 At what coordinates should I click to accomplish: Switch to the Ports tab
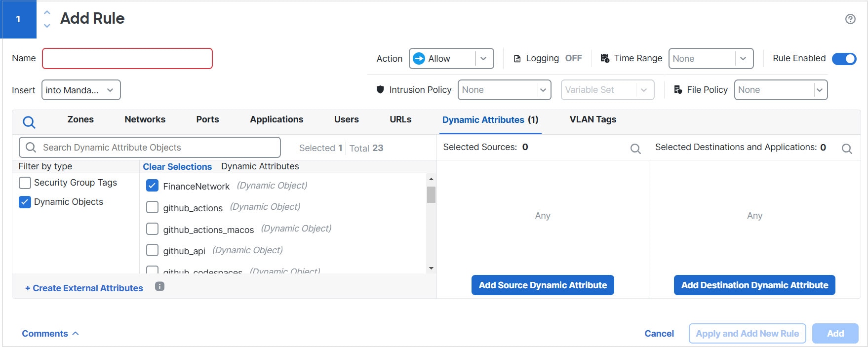click(207, 119)
